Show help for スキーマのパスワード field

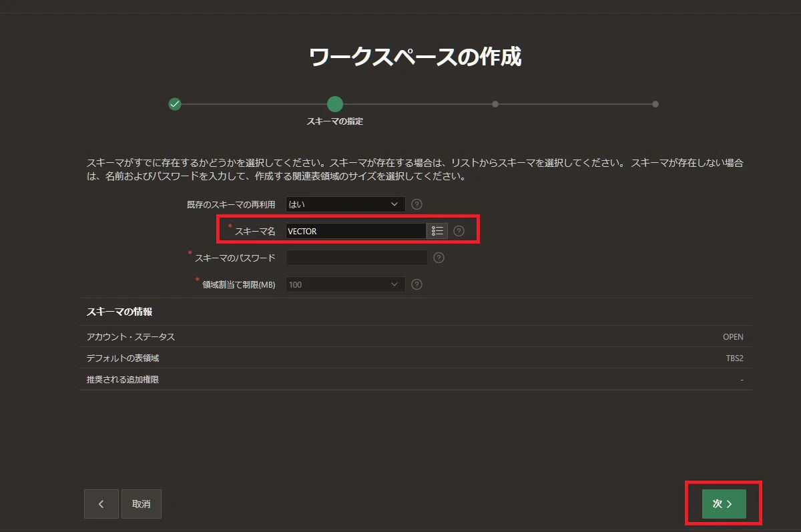tap(439, 258)
